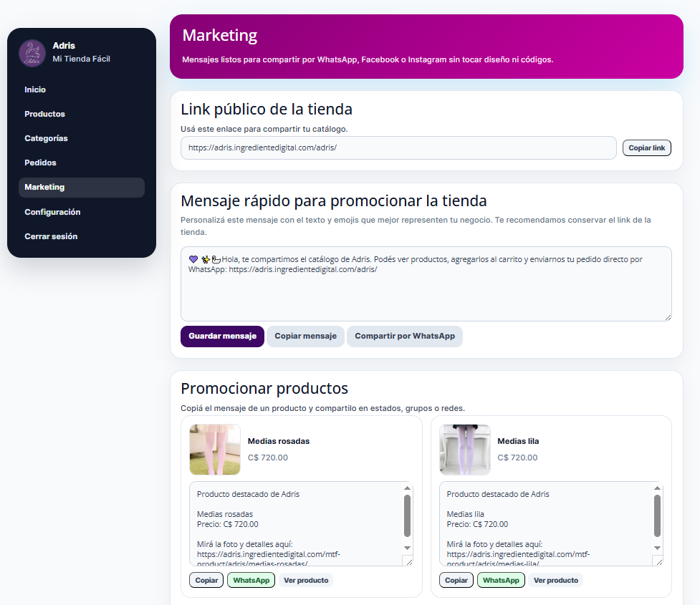The height and width of the screenshot is (605, 700).
Task: Open the Medias lila product thumbnail
Action: pos(465,450)
